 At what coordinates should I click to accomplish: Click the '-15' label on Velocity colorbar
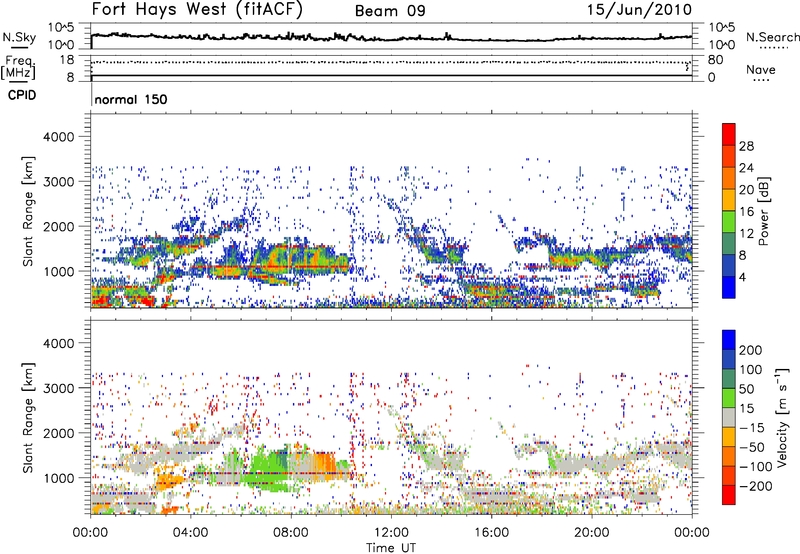coord(752,428)
